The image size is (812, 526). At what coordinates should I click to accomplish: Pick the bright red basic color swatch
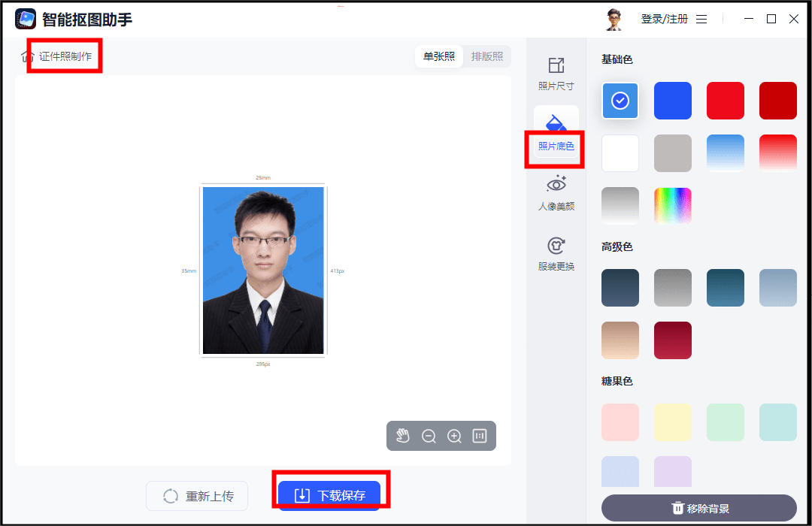tap(726, 101)
